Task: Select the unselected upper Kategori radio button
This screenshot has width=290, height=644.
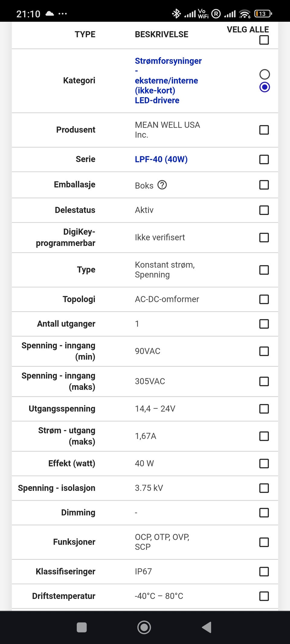Action: click(265, 74)
